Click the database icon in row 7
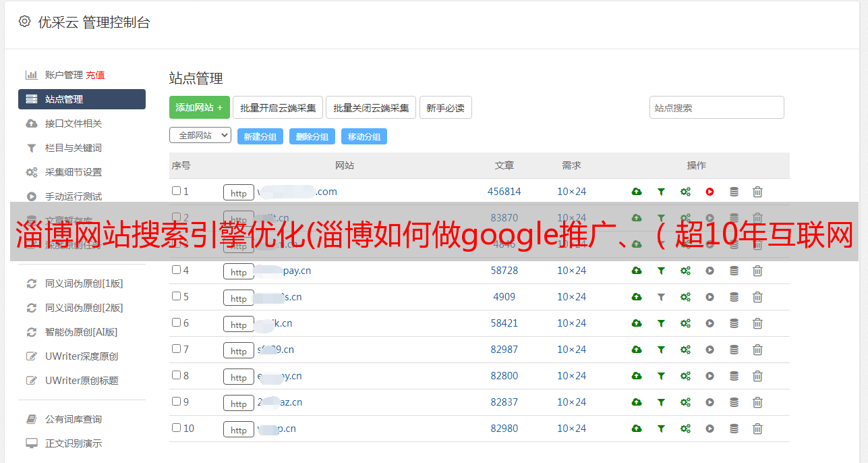 tap(734, 350)
